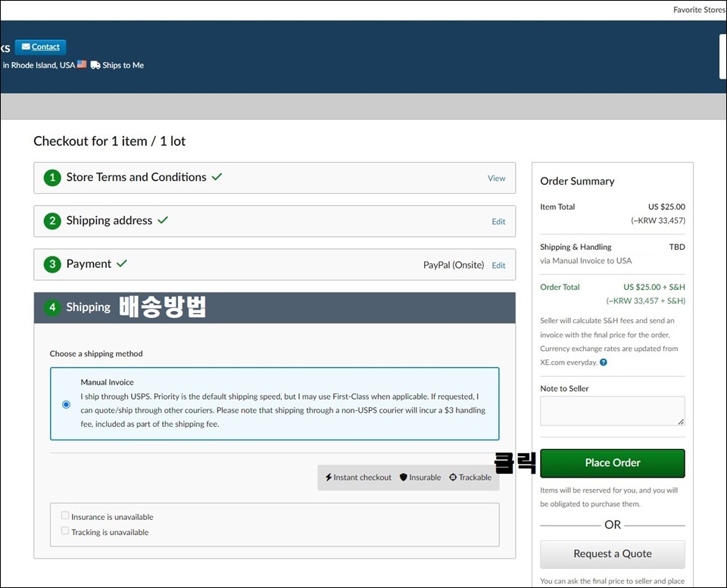Click the Trackable label
727x588 pixels.
point(475,478)
